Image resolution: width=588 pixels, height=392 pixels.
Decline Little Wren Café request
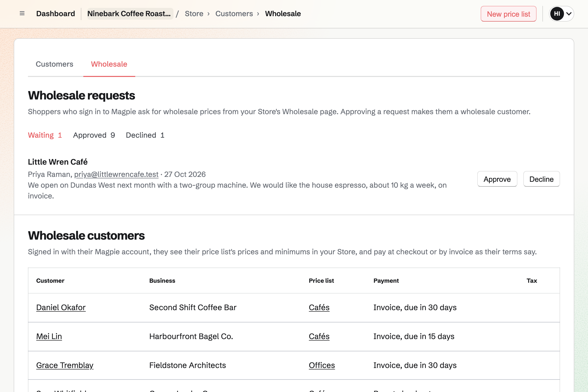click(x=541, y=179)
